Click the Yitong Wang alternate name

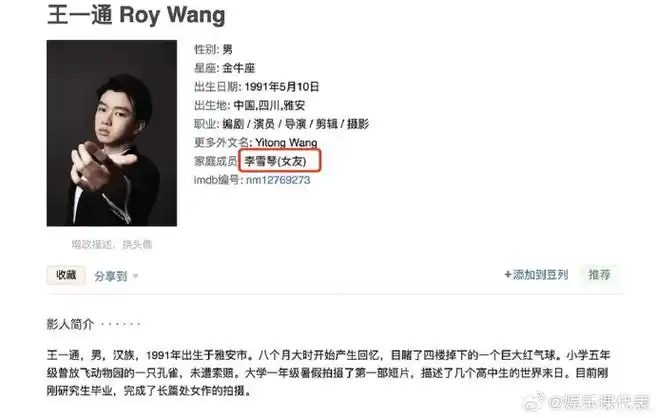click(x=286, y=142)
